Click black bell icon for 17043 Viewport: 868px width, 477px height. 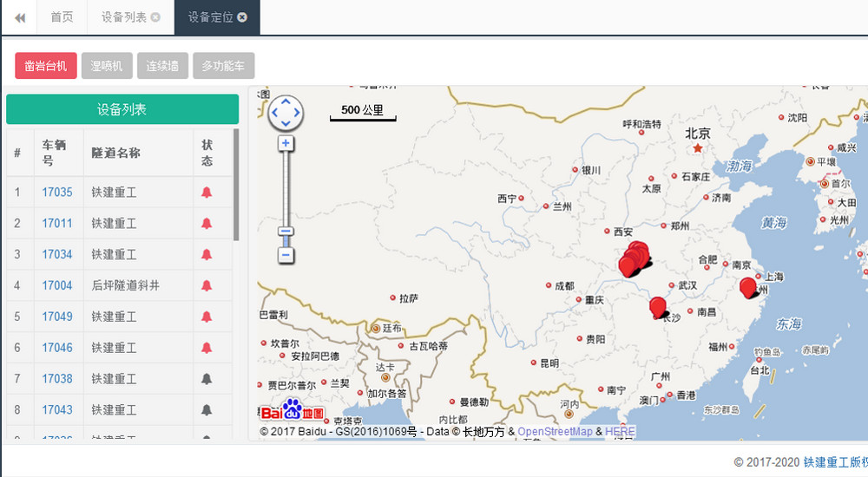pyautogui.click(x=207, y=409)
